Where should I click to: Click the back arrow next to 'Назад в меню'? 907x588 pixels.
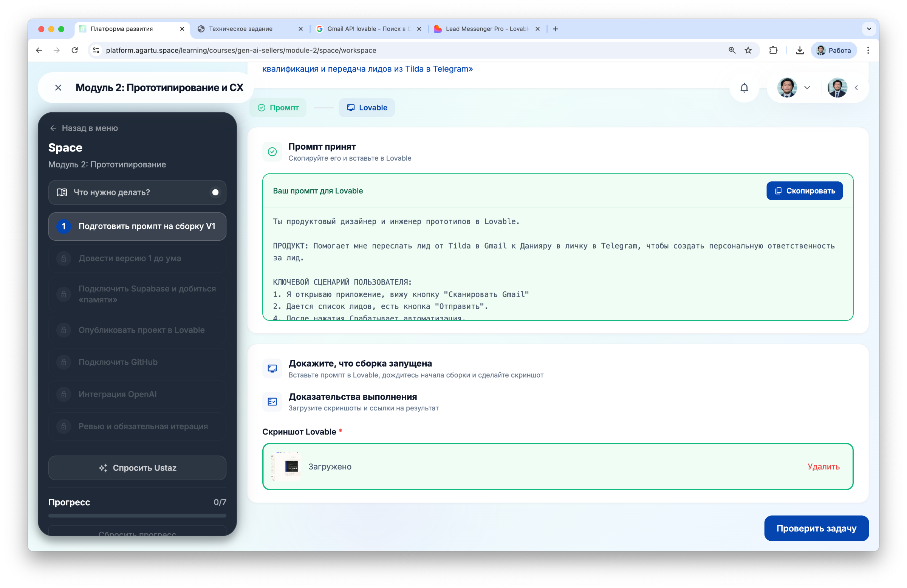pyautogui.click(x=53, y=128)
